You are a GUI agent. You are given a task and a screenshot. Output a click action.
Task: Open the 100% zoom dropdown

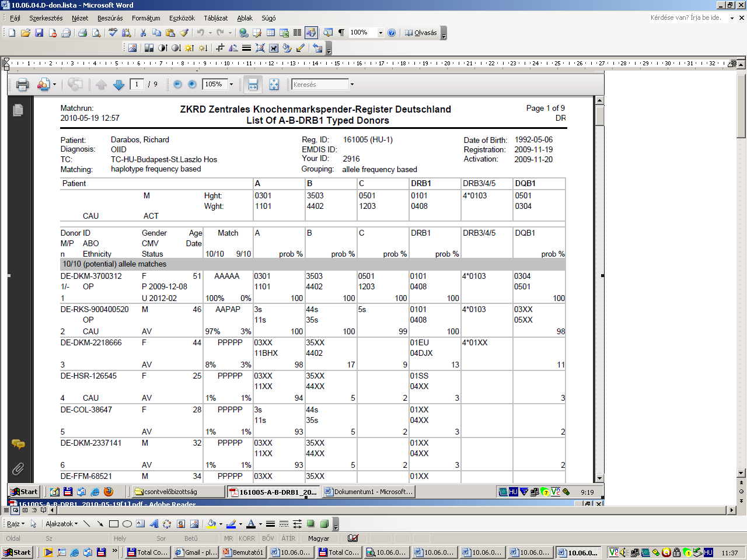pos(381,33)
